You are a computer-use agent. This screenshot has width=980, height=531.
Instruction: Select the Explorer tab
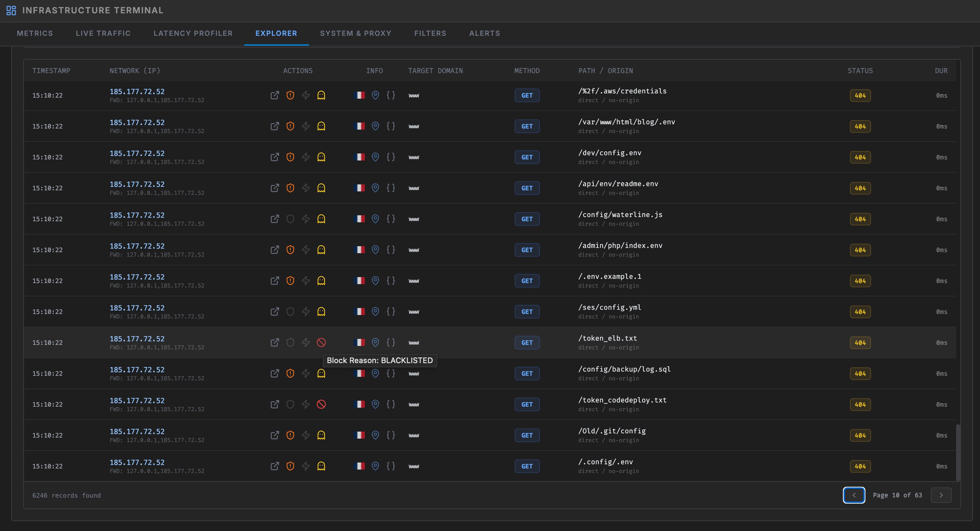click(x=276, y=33)
